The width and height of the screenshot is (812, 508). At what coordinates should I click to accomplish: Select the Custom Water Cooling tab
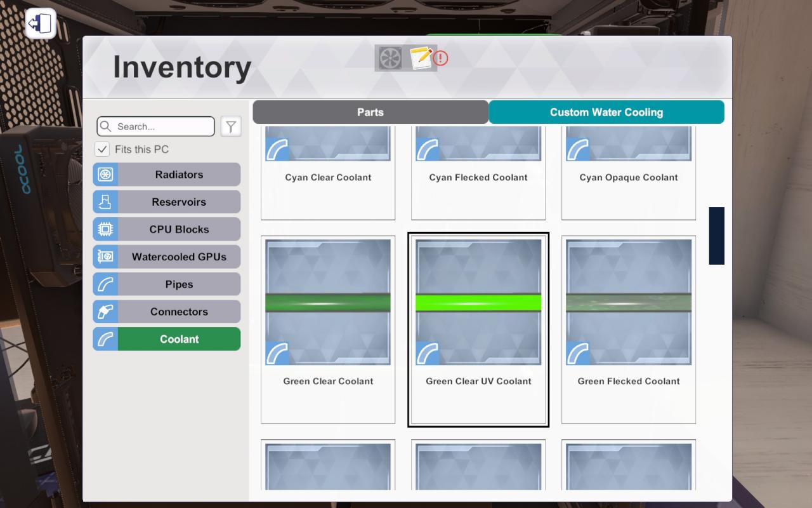click(606, 112)
